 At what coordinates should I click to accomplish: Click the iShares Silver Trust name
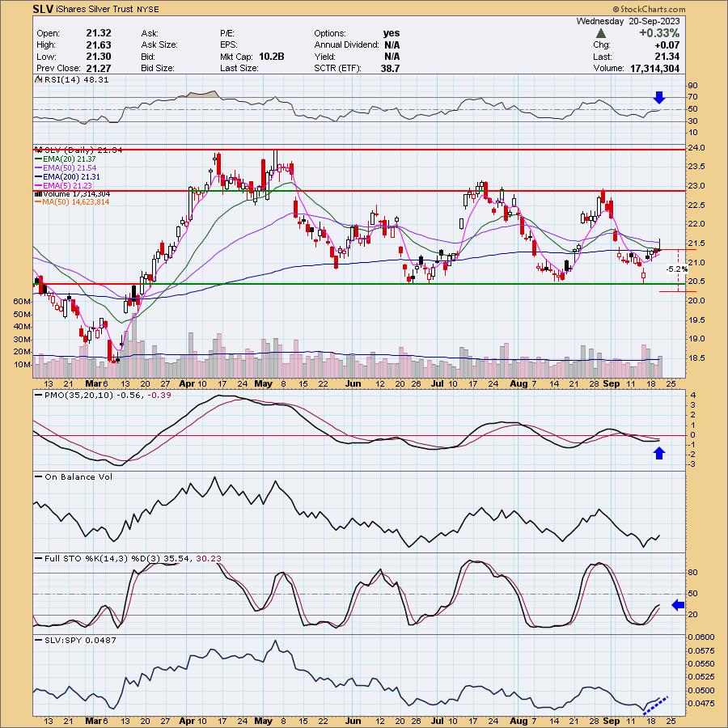95,9
